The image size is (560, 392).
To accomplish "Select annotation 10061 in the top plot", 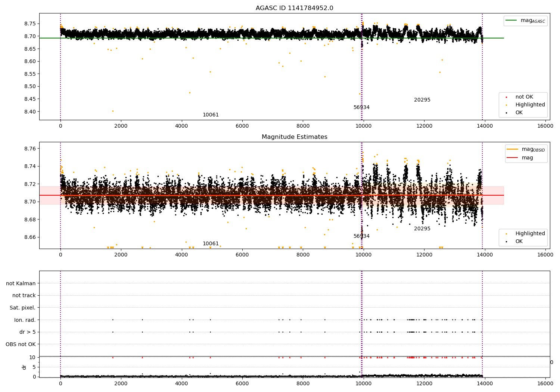I will pos(211,115).
